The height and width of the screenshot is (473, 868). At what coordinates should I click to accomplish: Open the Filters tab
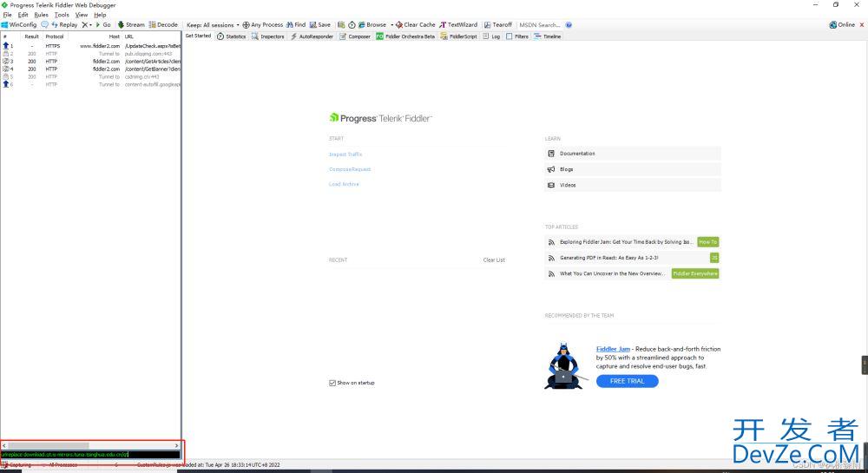[x=517, y=36]
